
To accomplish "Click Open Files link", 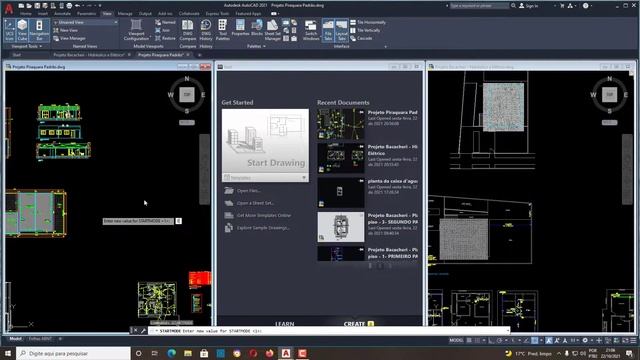I will coord(243,191).
